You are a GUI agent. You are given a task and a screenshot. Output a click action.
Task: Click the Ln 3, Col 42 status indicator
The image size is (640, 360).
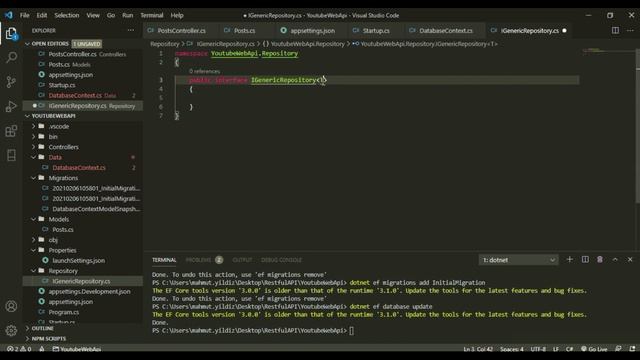pyautogui.click(x=478, y=349)
